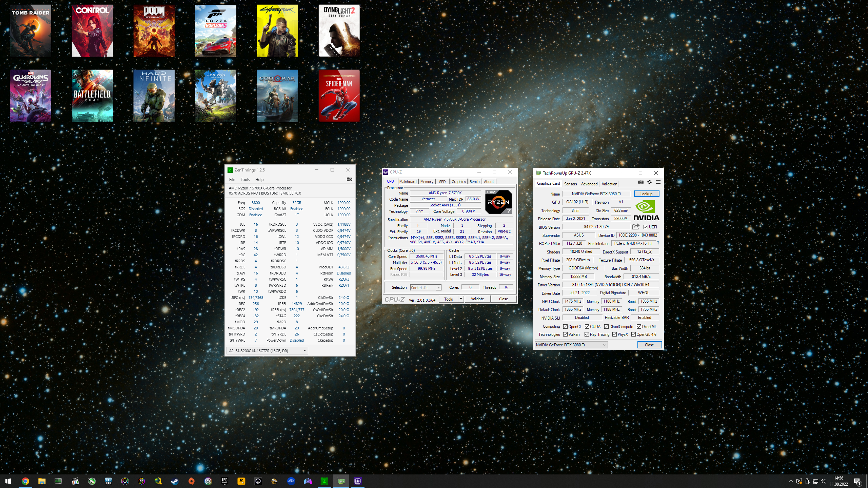Screen dimensions: 868x488
Task: Open Halo Infinite desktop shortcut
Action: [x=154, y=96]
